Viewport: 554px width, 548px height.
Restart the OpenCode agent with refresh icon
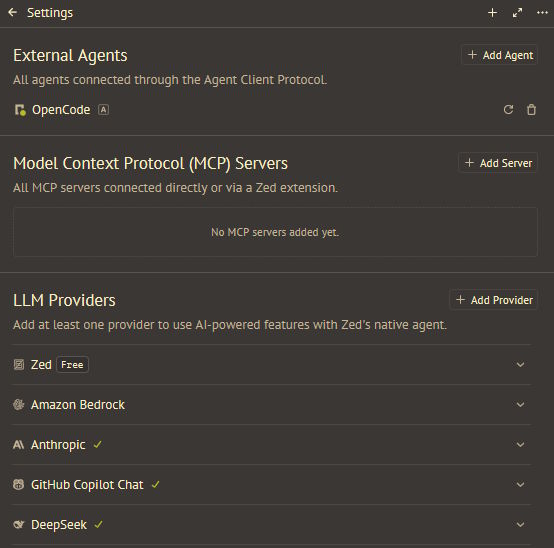[x=508, y=110]
